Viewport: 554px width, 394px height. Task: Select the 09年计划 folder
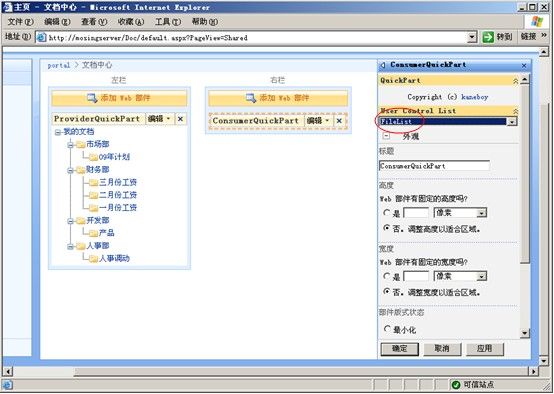click(114, 157)
